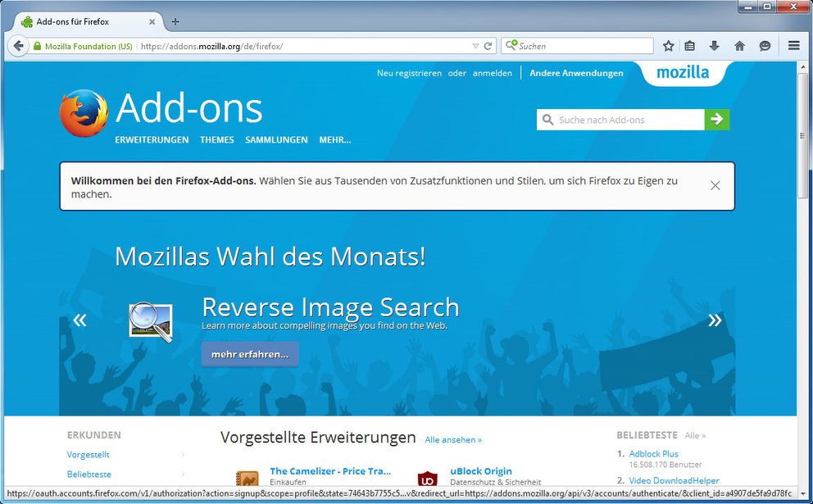Submit search with green arrow button
This screenshot has height=504, width=813.
coord(717,120)
